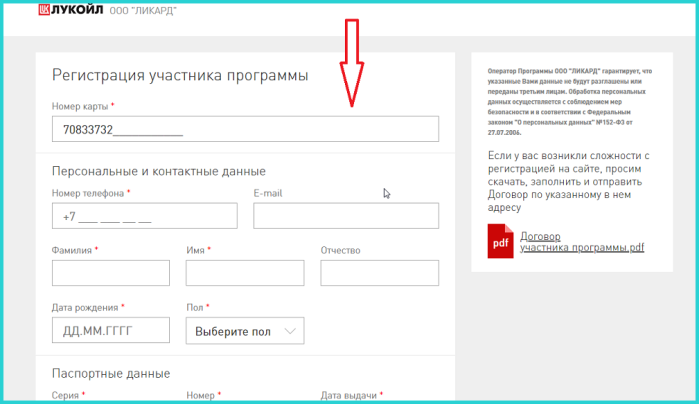Click the ООО "ЛИКАРД" header text
Viewport: 699px width, 404px height.
143,11
